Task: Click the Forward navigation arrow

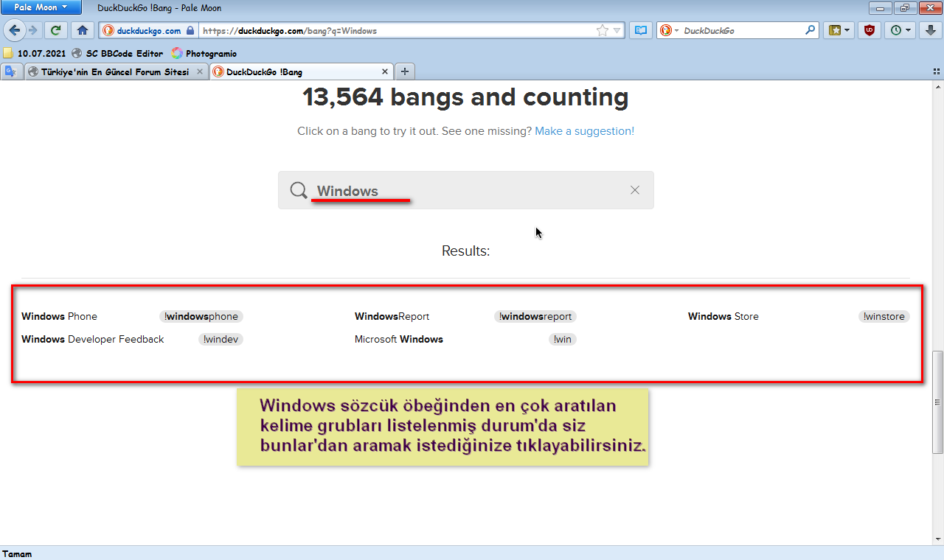Action: point(32,30)
